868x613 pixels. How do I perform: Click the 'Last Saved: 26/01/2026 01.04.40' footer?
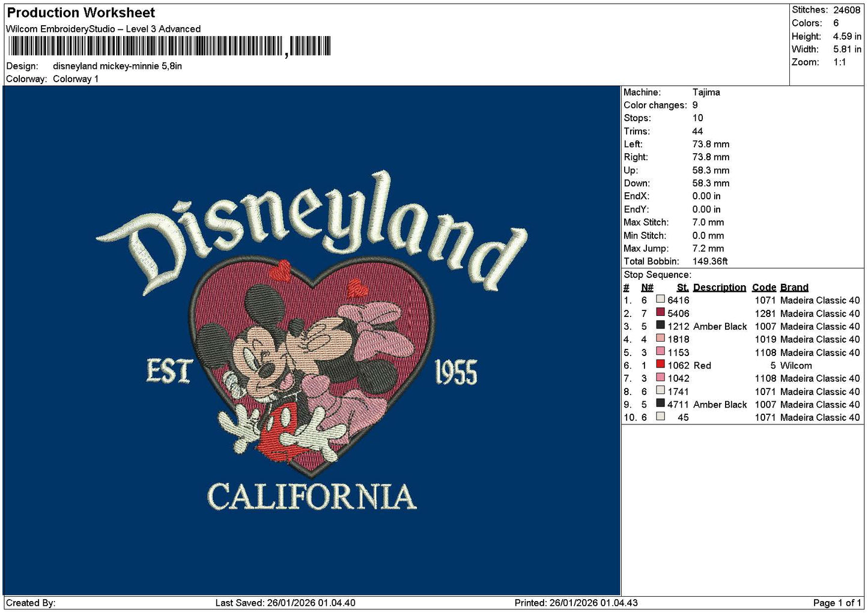tap(285, 603)
